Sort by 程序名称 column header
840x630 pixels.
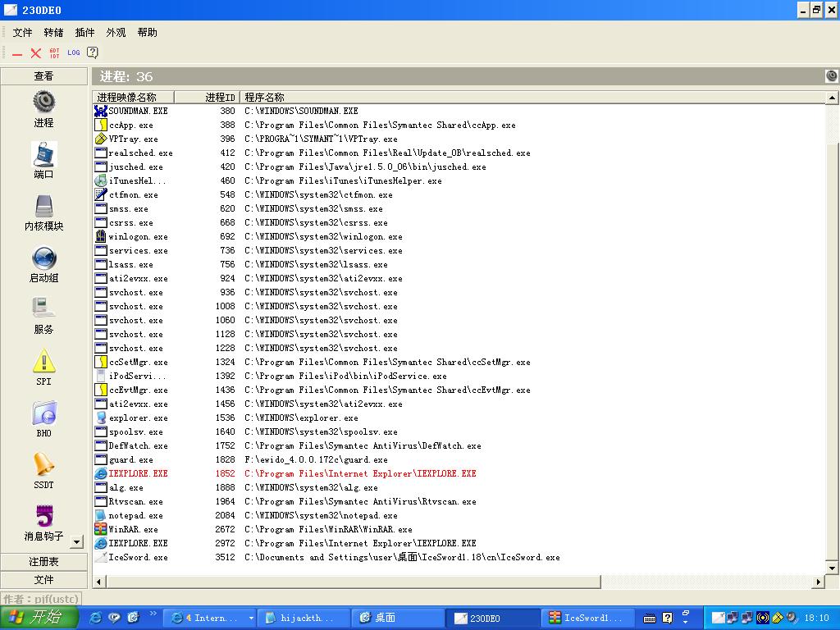pyautogui.click(x=532, y=97)
